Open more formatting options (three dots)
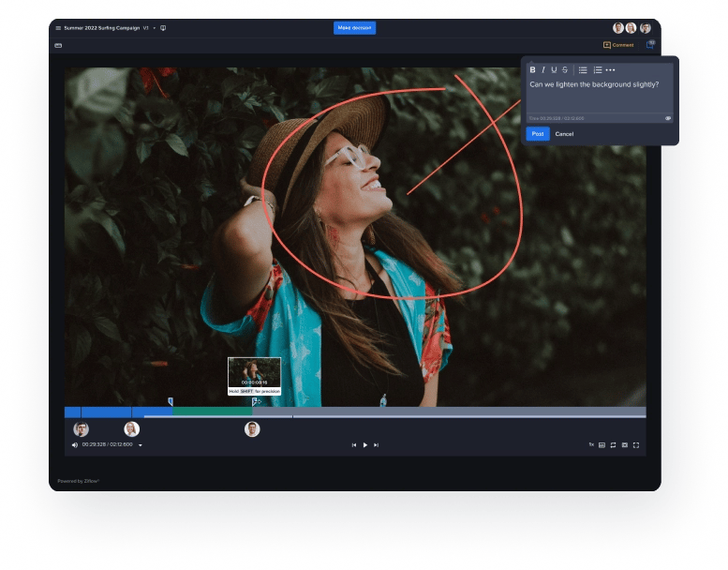This screenshot has width=728, height=570. tap(611, 69)
